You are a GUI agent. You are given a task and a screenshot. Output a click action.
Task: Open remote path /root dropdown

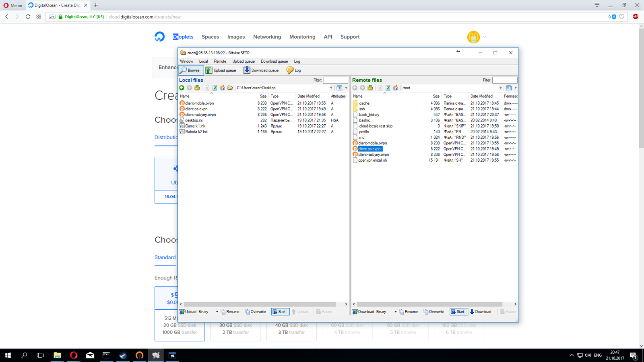(x=501, y=88)
